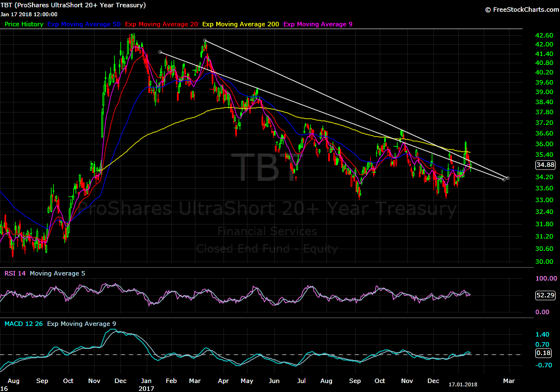Click the Jan month label

pyautogui.click(x=146, y=381)
